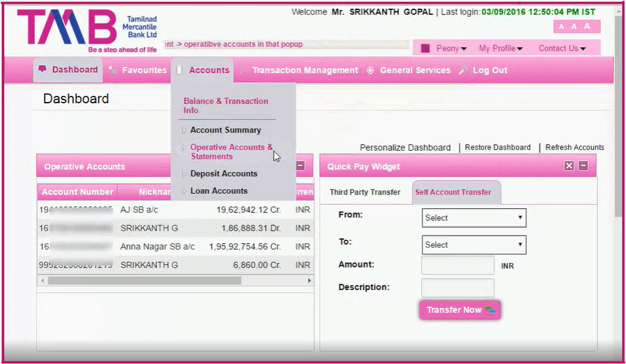The image size is (626, 364).
Task: Click inside the Amount input field
Action: 457,264
